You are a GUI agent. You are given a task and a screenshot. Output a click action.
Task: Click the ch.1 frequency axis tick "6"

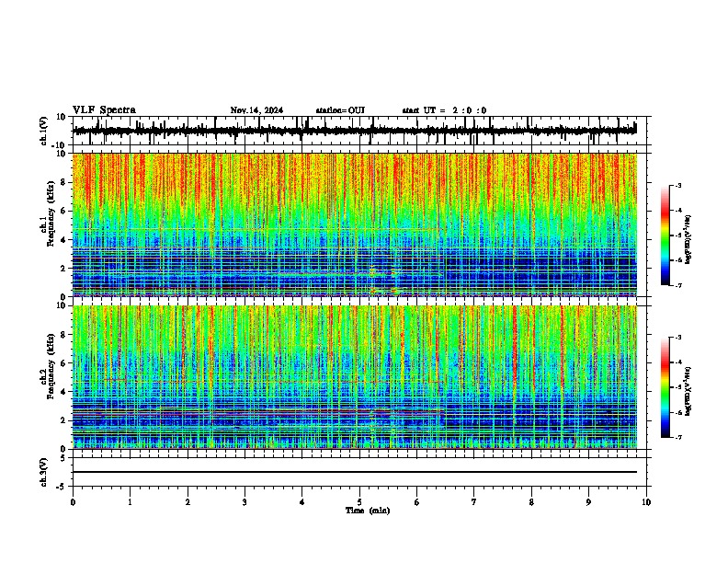click(x=64, y=212)
